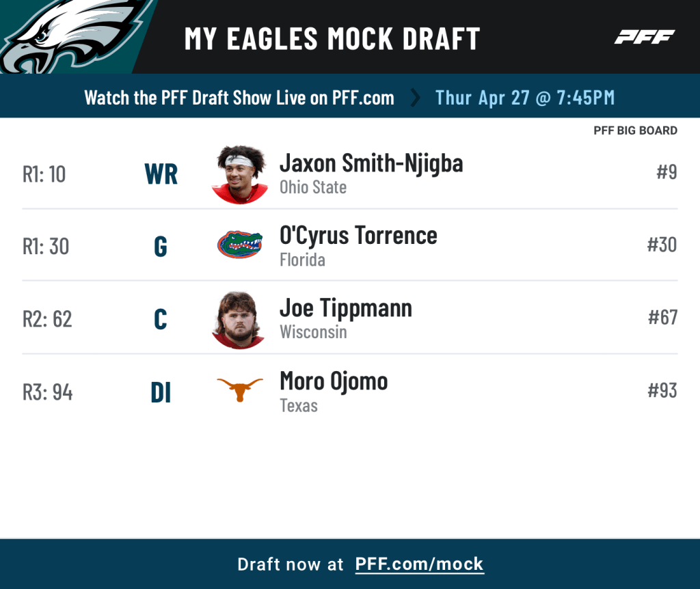
Task: Select the O'Cyrus Torrence player name
Action: 358,236
